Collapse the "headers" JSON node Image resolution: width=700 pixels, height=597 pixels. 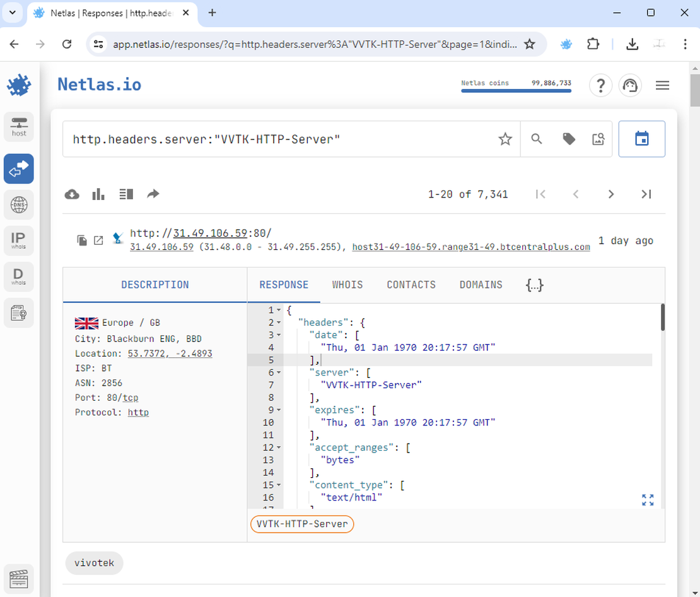279,322
